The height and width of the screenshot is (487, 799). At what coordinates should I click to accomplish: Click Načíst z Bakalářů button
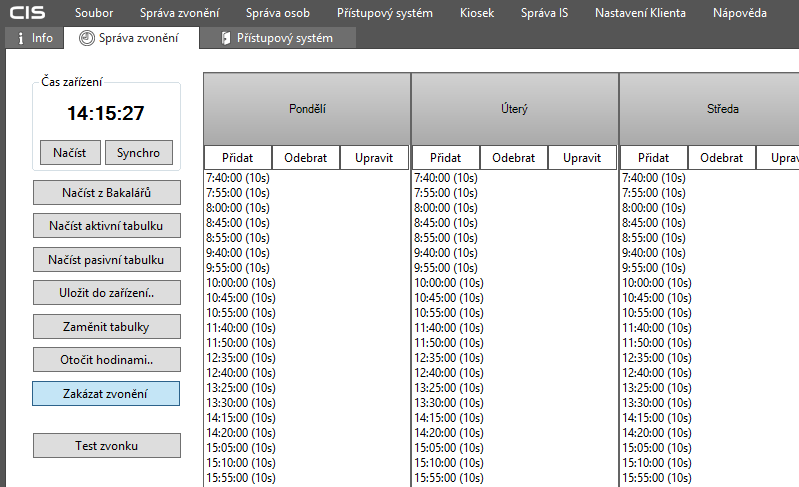[106, 192]
